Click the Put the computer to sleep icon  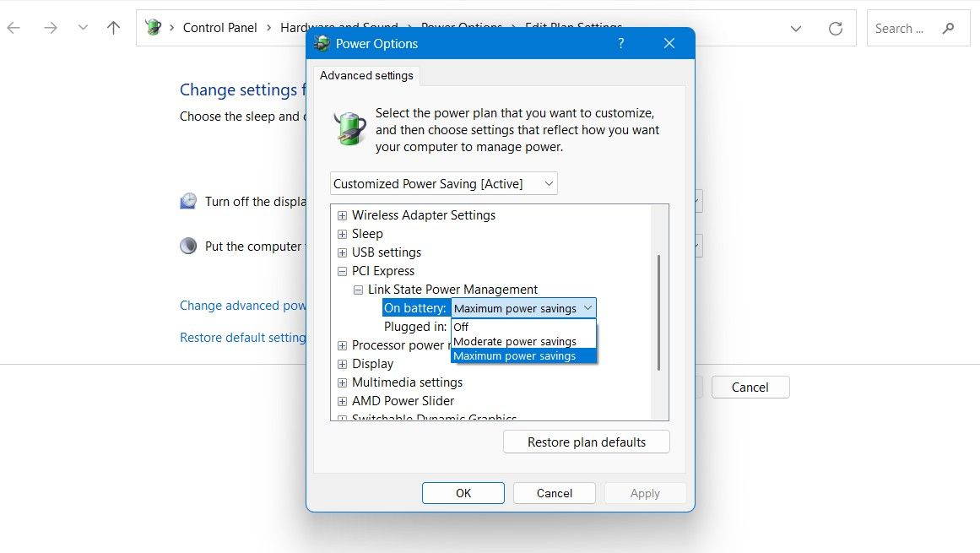tap(188, 246)
